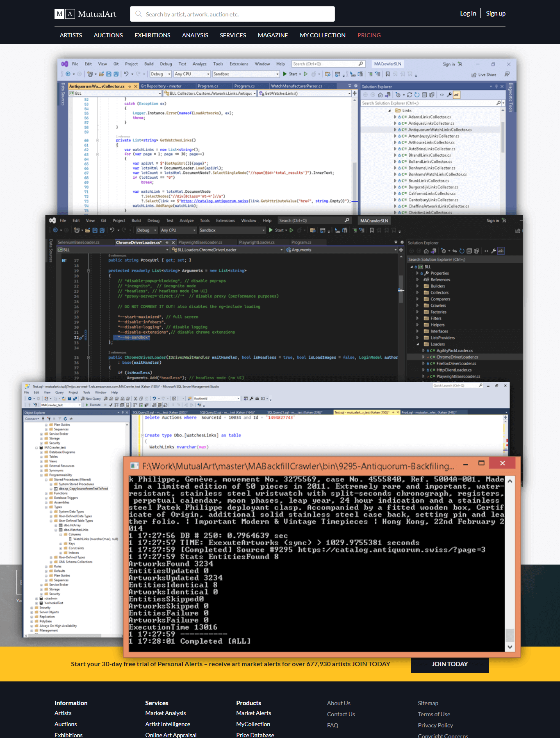Click feedback icon right of Live Share

[x=507, y=74]
